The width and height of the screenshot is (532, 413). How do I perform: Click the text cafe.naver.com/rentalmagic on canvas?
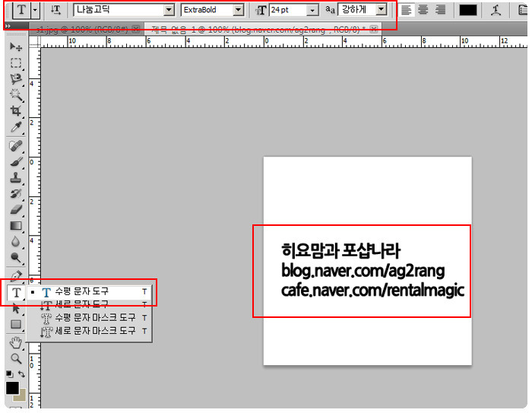372,291
